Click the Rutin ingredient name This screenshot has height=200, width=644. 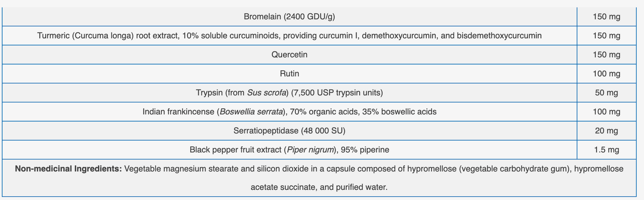289,73
